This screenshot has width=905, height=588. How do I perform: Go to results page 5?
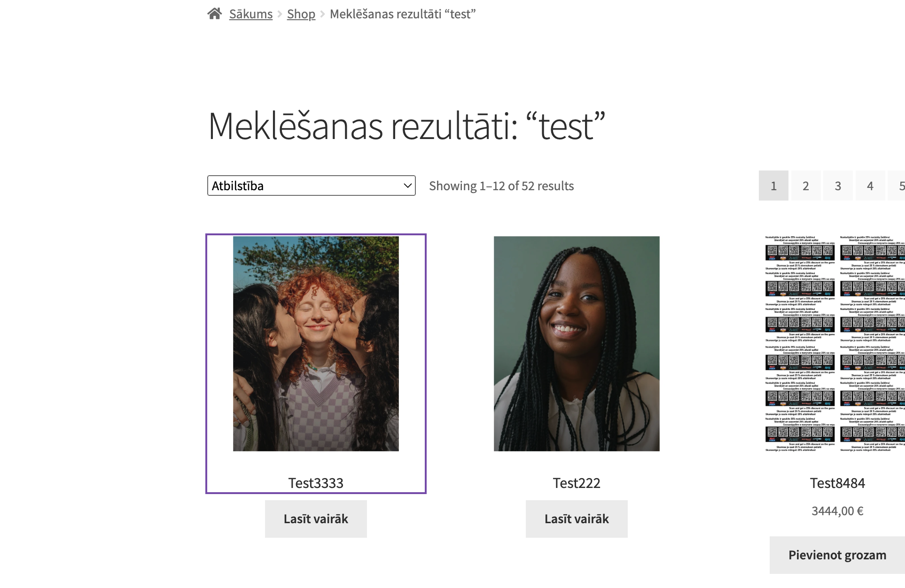(899, 186)
